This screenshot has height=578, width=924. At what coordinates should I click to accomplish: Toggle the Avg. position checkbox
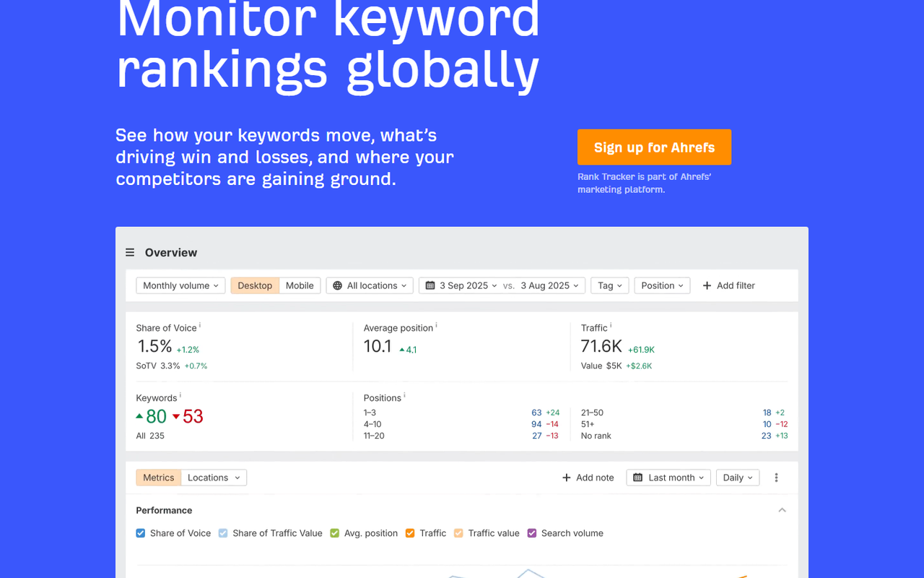click(335, 533)
